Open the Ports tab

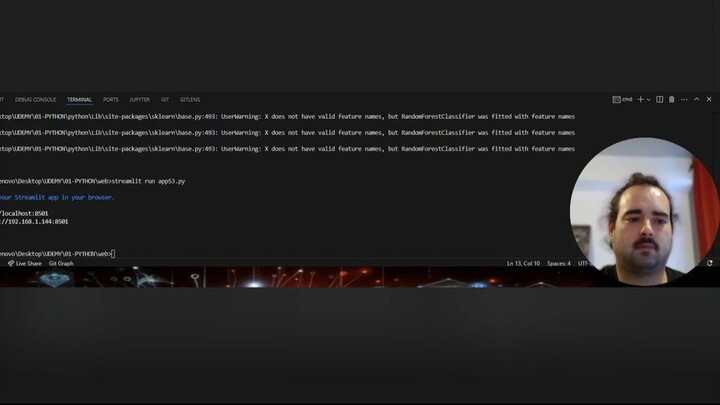coord(110,100)
